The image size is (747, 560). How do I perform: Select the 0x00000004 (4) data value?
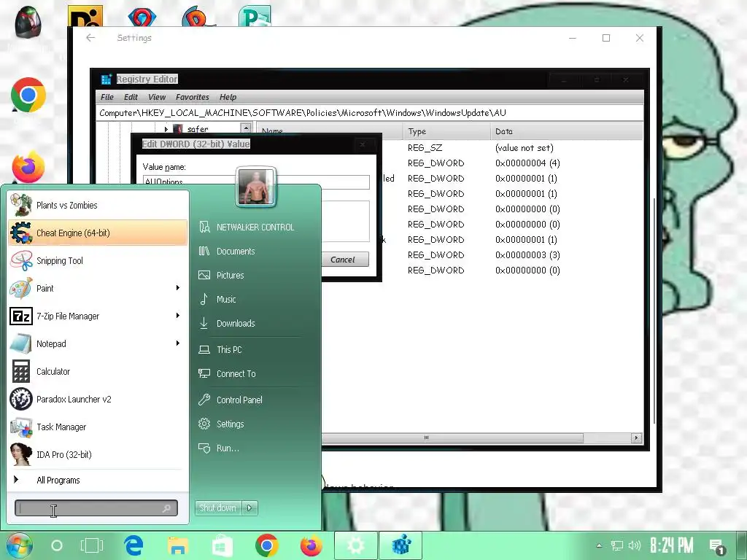click(527, 163)
